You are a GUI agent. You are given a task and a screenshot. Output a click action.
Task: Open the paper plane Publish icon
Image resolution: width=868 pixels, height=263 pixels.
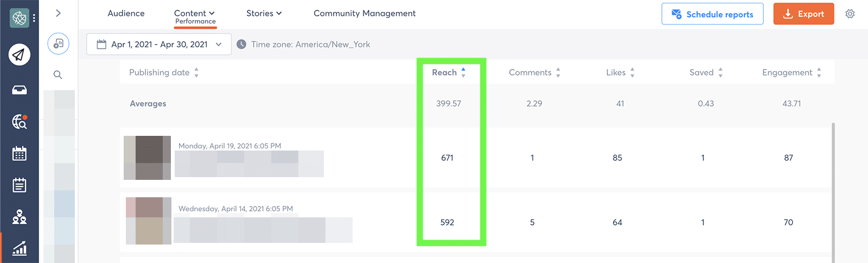pos(19,54)
